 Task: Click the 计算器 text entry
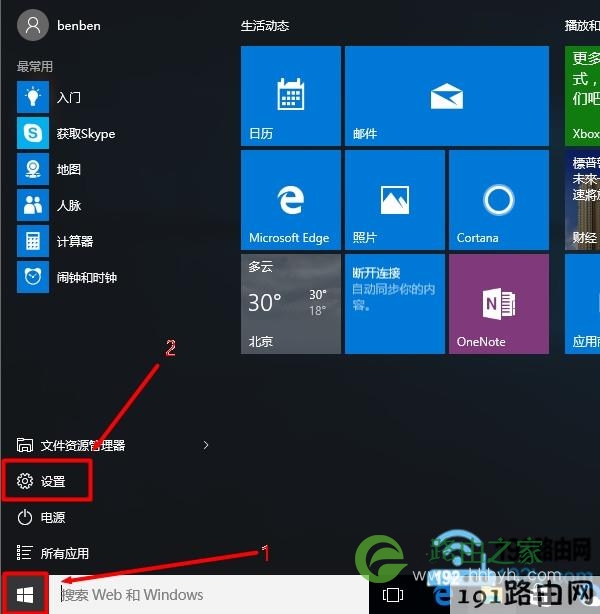point(75,241)
